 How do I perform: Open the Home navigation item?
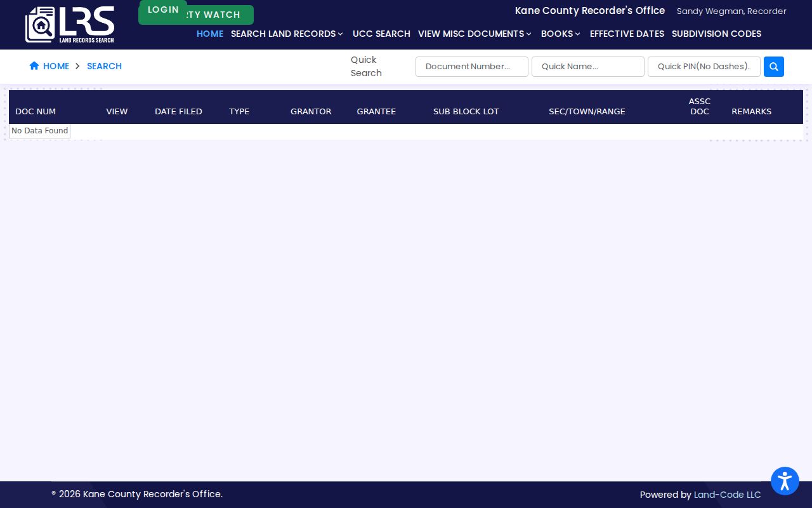click(x=210, y=34)
